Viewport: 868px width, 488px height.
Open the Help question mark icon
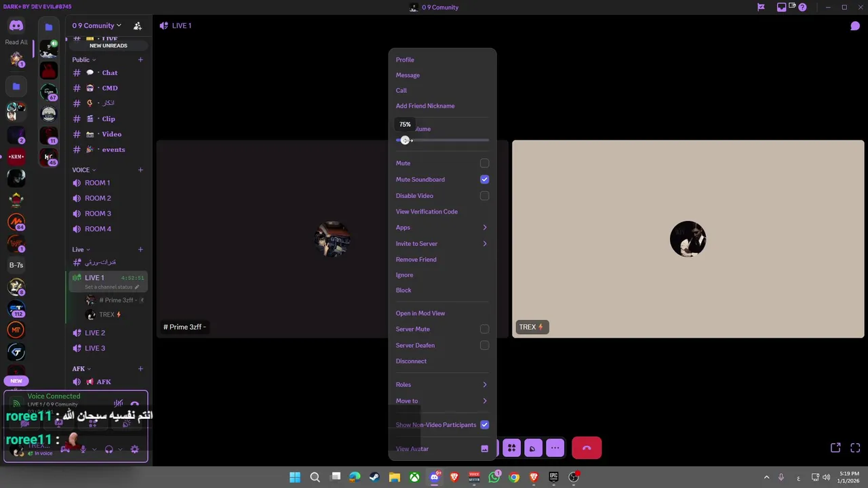802,7
